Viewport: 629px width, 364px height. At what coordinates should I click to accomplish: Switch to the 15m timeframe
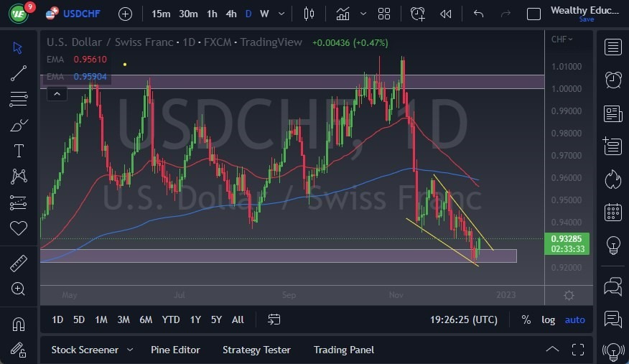click(x=160, y=14)
